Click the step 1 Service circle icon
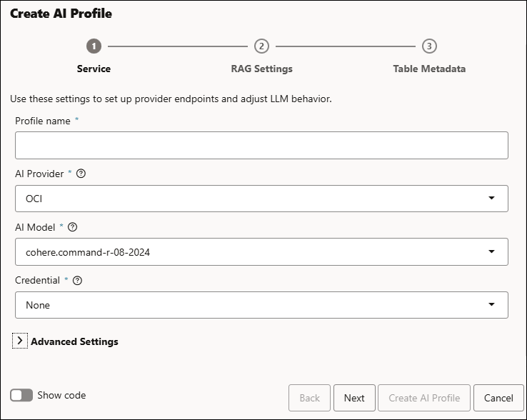Screen dimensions: 527x420 pyautogui.click(x=94, y=46)
